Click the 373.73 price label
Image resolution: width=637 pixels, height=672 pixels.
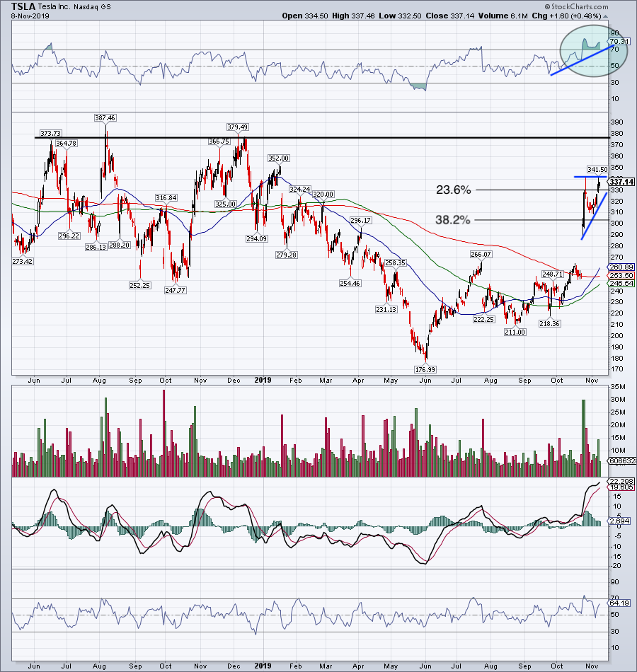tap(50, 133)
